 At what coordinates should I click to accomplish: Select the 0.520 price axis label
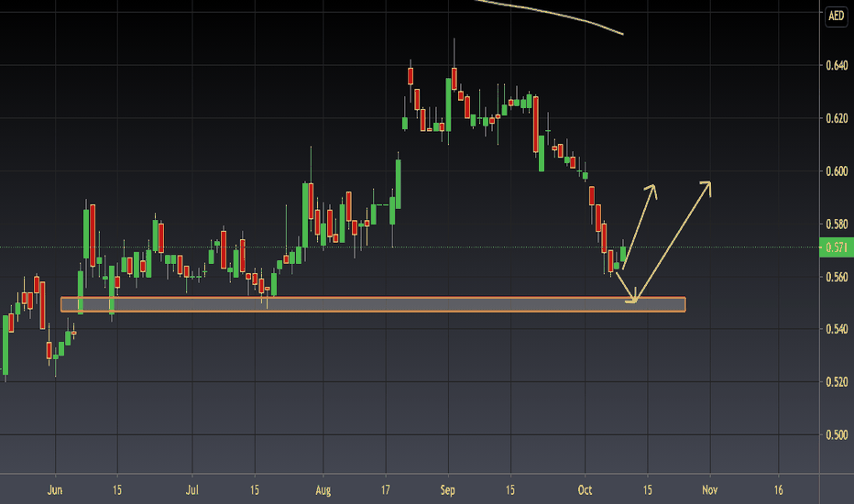(x=837, y=382)
